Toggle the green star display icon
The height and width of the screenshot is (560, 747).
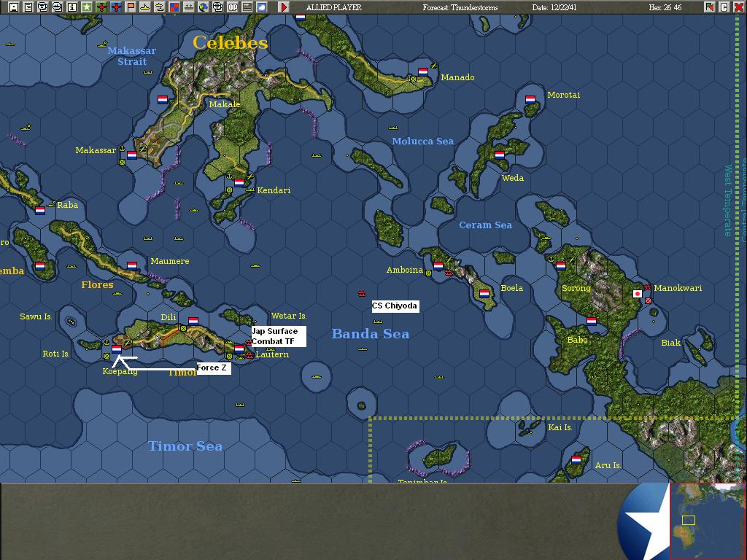click(88, 6)
